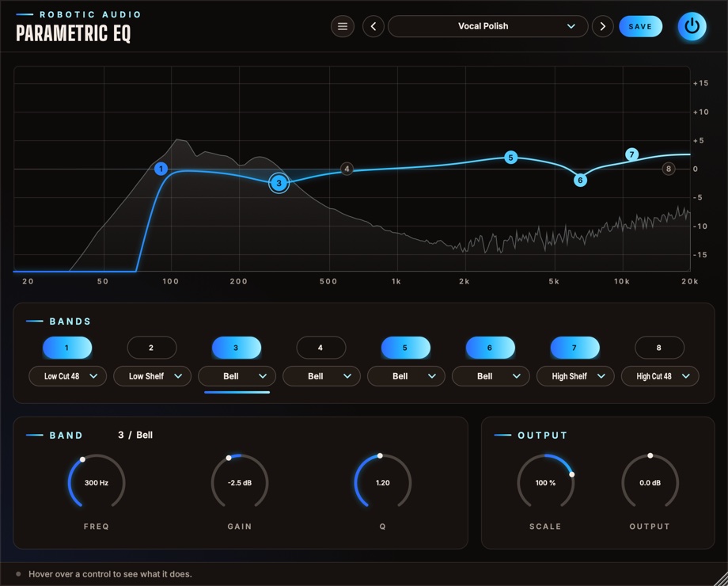The width and height of the screenshot is (728, 586).
Task: Go to next preset arrow
Action: 603,26
